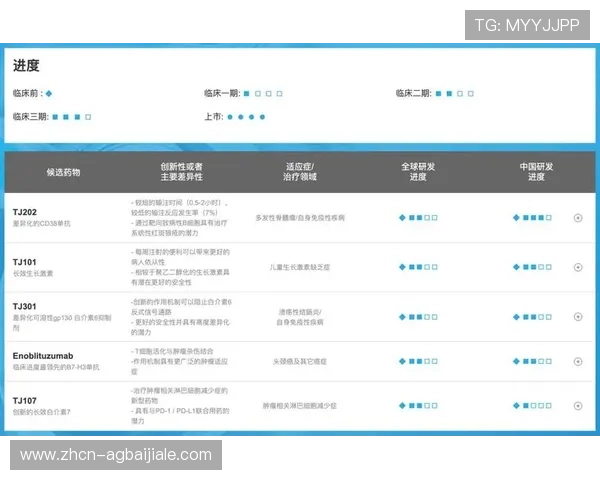Click the 进度 section heading
This screenshot has height=480, width=600.
(x=26, y=65)
